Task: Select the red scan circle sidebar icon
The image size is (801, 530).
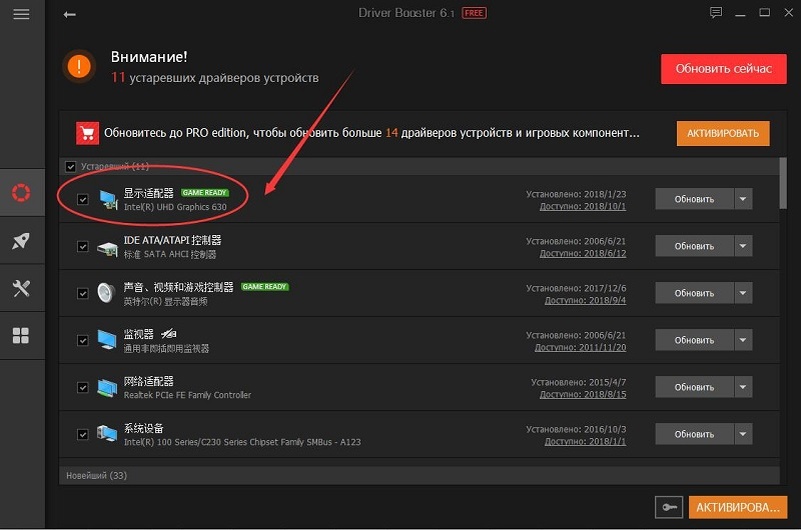Action: [21, 193]
